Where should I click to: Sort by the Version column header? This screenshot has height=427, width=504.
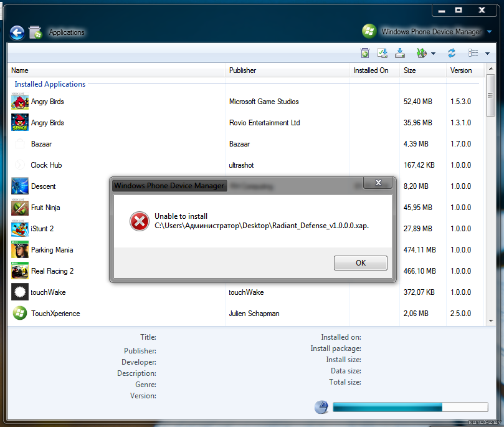(x=465, y=70)
